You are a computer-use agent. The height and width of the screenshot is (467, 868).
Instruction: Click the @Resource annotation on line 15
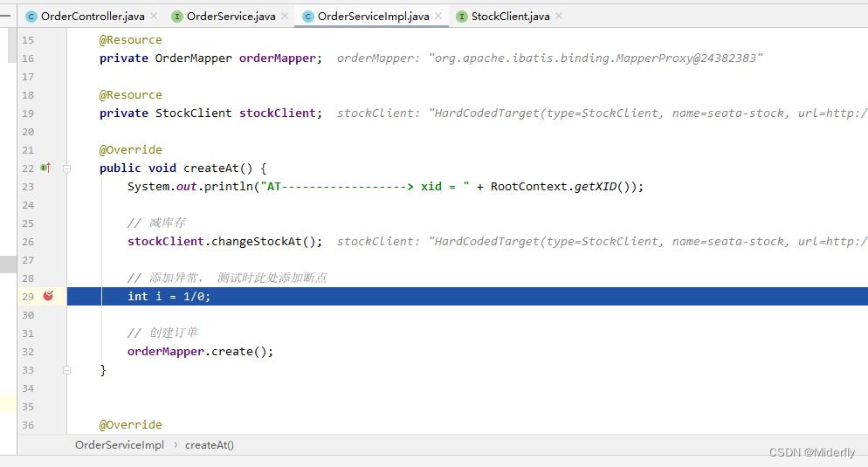131,40
